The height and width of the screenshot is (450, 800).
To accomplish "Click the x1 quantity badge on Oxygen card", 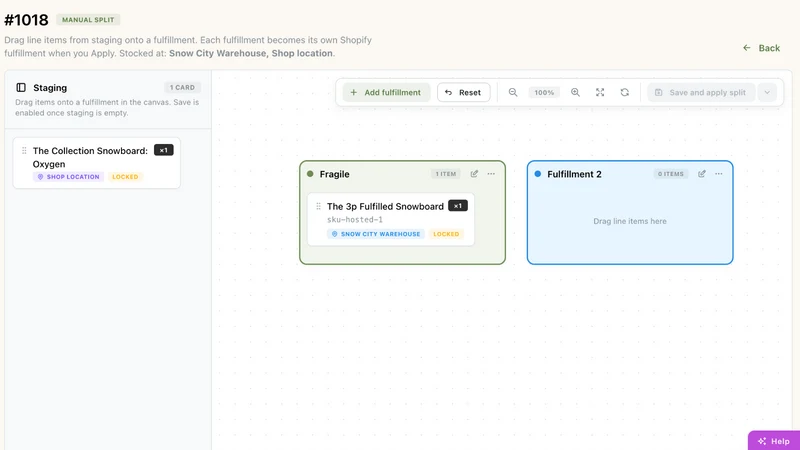I will [164, 150].
